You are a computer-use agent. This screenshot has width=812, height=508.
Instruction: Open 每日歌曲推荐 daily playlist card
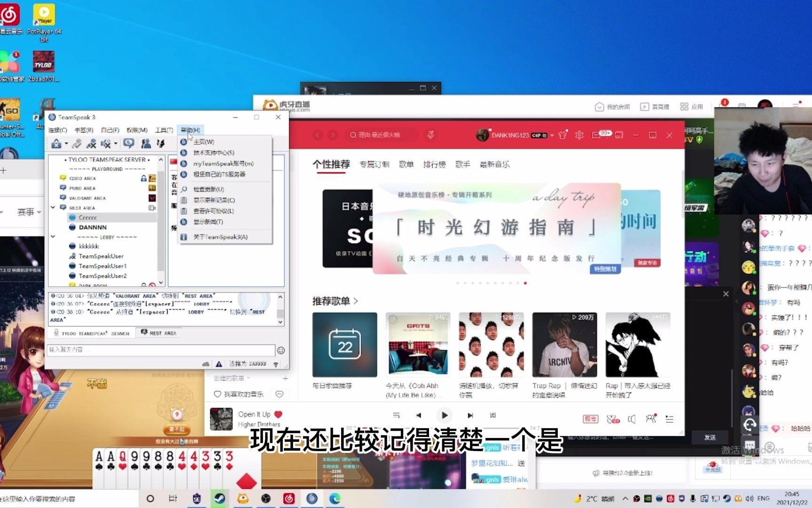pos(344,345)
